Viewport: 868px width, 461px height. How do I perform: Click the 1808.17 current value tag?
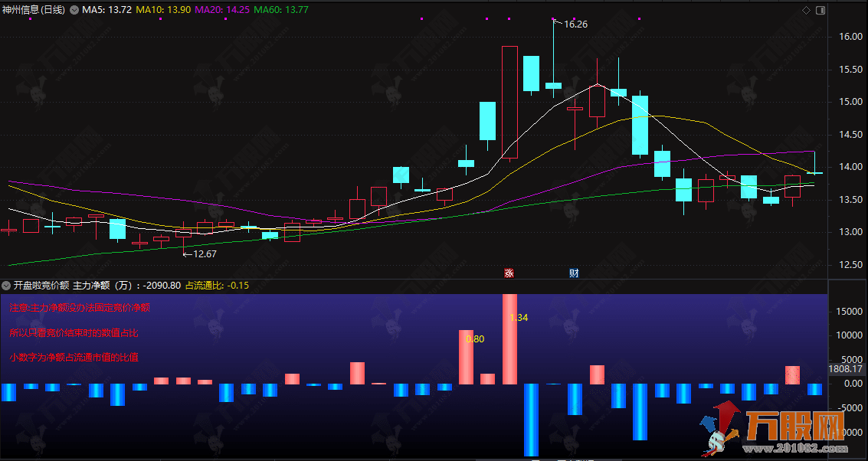click(847, 369)
